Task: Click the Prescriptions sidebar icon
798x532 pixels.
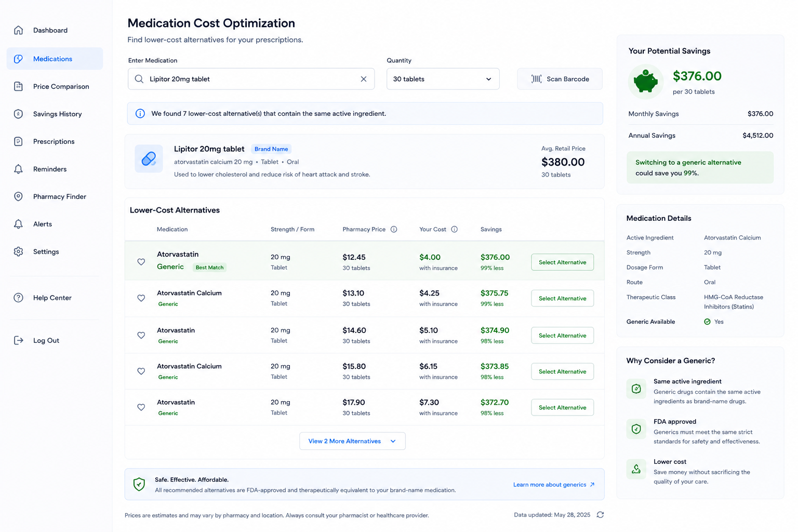Action: [18, 141]
